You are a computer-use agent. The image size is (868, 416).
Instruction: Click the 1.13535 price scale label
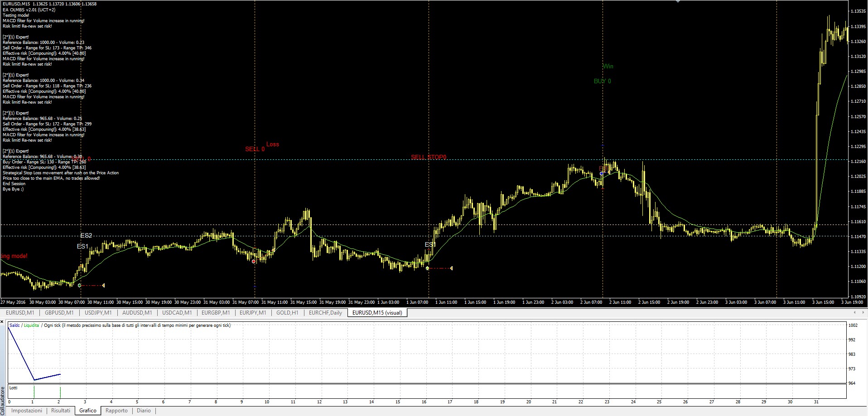(858, 11)
